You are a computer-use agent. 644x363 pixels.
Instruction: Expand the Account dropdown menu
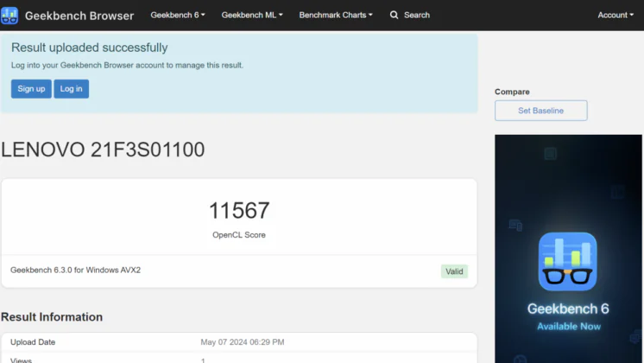[616, 16]
